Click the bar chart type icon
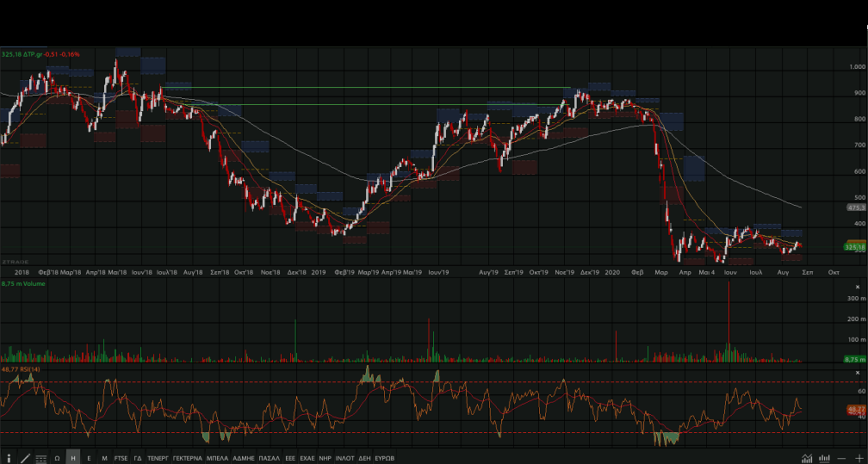The image size is (868, 464). [822, 458]
